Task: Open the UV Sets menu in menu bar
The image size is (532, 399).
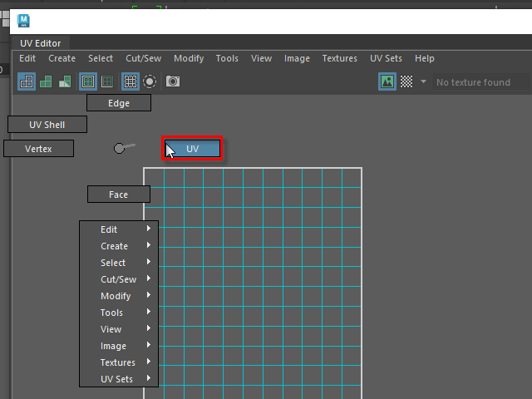Action: (386, 58)
